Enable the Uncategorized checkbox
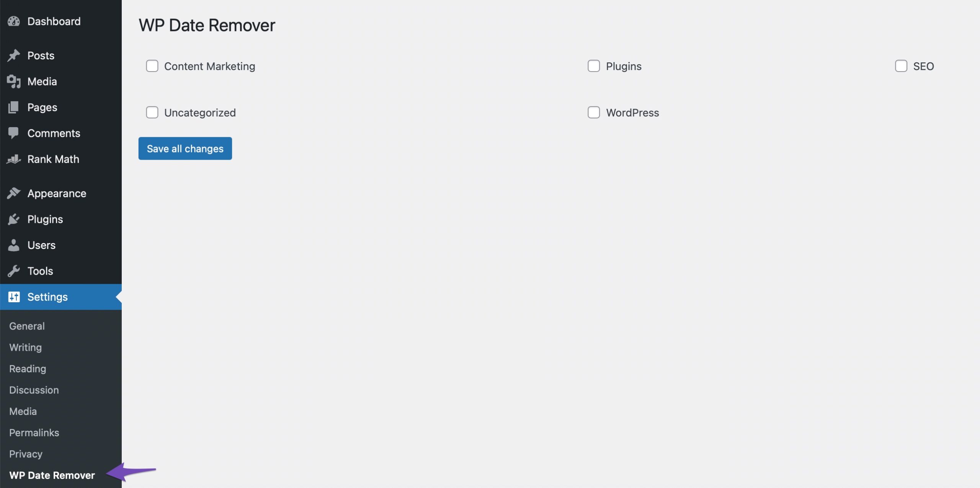 point(152,112)
